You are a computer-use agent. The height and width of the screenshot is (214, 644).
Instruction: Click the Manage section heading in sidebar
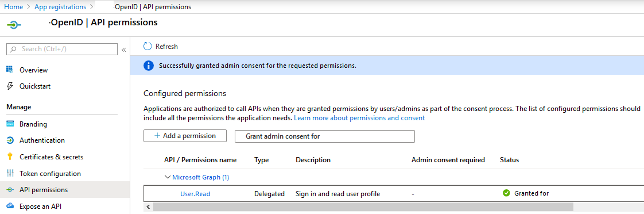click(x=19, y=107)
